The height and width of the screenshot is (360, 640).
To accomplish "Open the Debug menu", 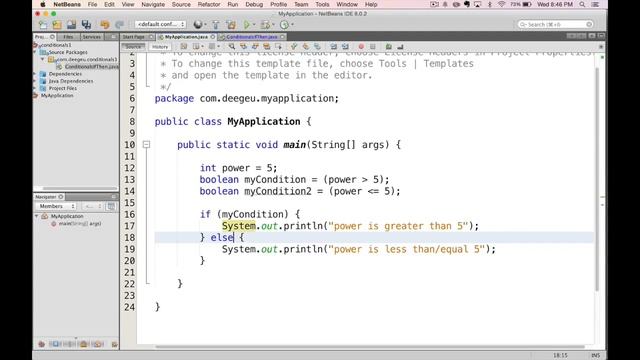I will [x=254, y=4].
